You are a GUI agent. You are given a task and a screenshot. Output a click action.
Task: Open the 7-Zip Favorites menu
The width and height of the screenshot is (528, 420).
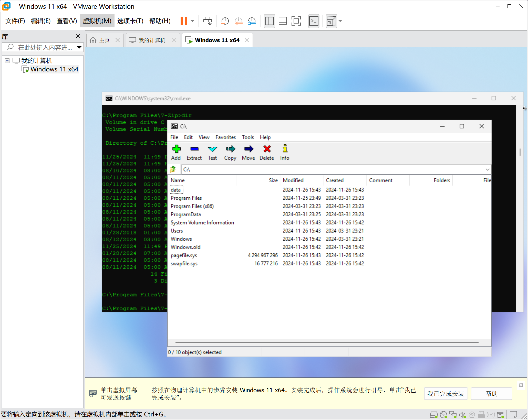coord(225,137)
